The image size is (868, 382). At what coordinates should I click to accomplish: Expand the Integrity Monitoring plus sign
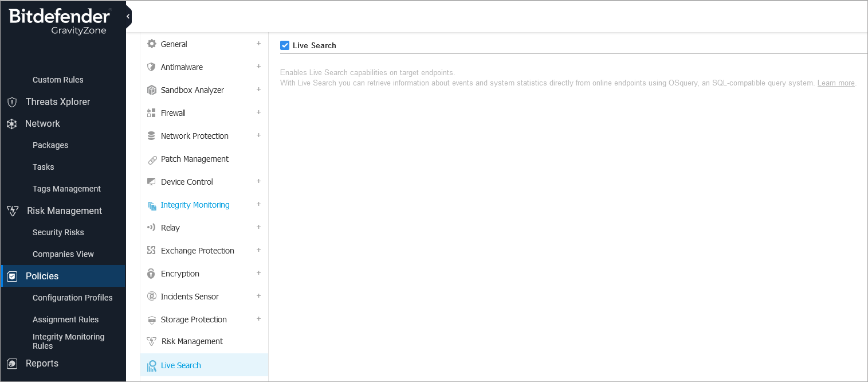(x=258, y=204)
